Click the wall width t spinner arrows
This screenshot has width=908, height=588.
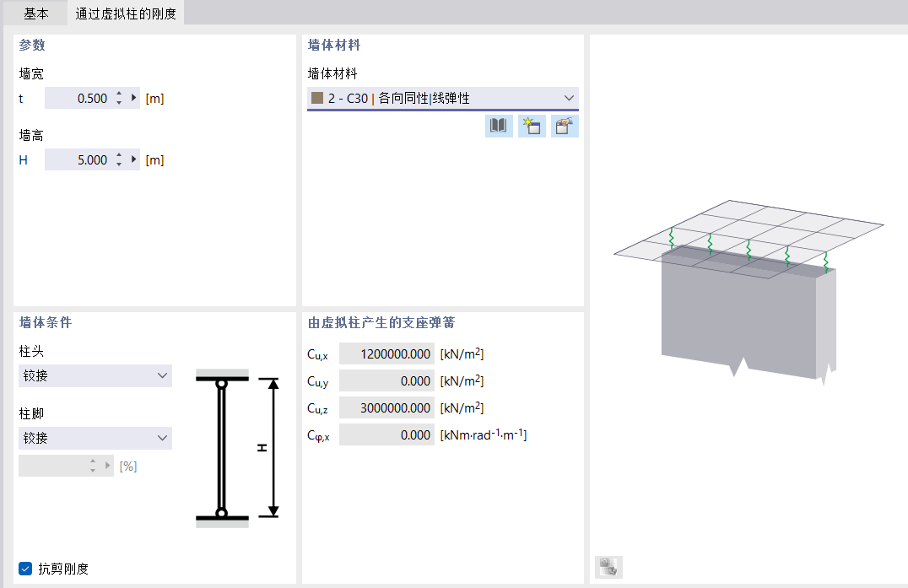pyautogui.click(x=119, y=99)
